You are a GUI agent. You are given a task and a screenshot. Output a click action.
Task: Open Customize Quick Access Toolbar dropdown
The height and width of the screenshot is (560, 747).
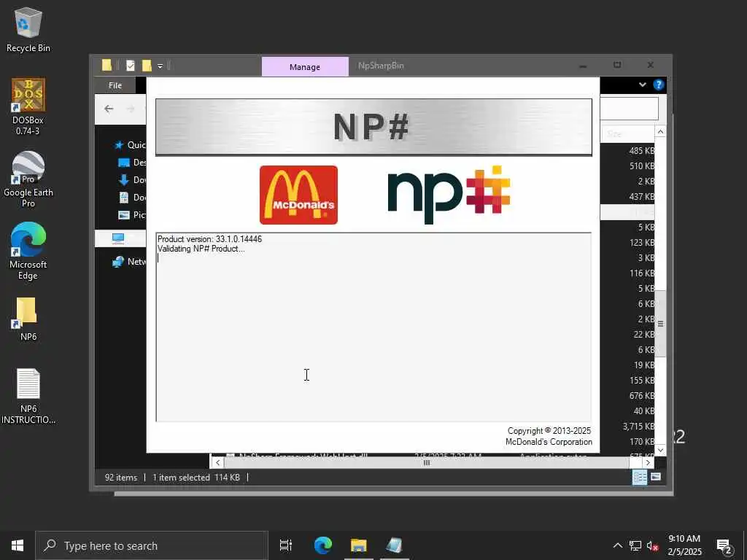coord(160,66)
